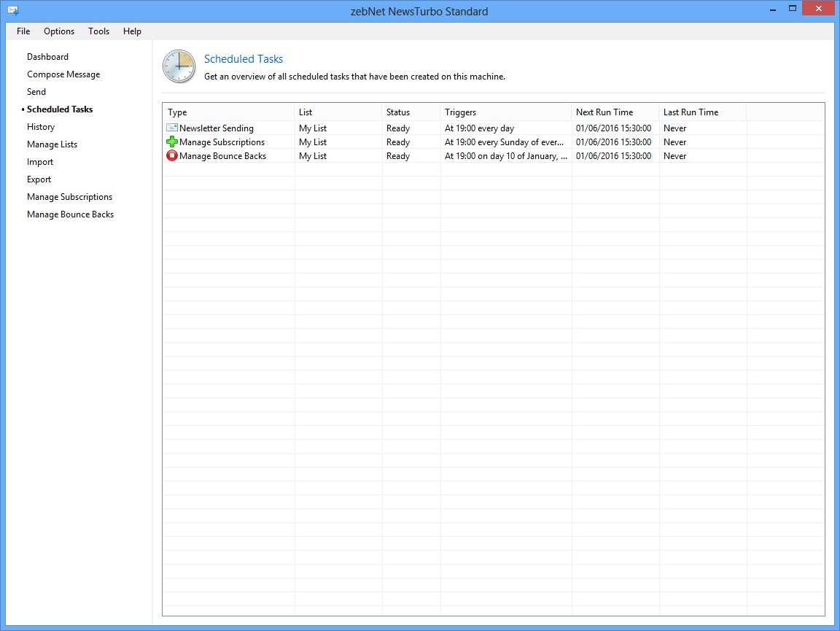Open Compose Message from sidebar
Image resolution: width=840 pixels, height=631 pixels.
tap(63, 74)
